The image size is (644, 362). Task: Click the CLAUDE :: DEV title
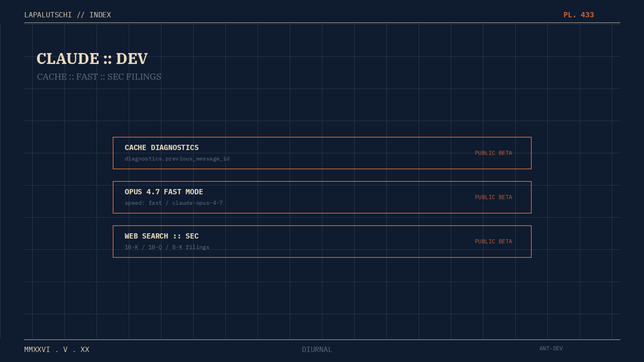[x=92, y=59]
